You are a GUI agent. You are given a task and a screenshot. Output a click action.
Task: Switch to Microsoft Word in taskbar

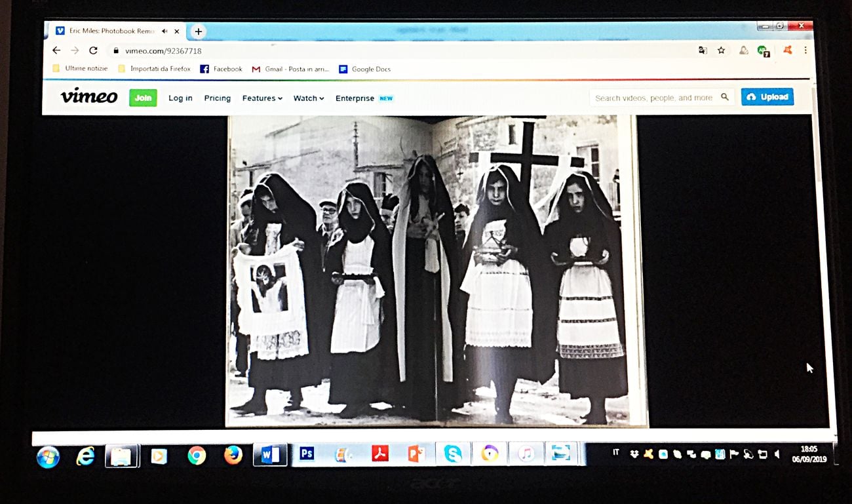(x=269, y=454)
